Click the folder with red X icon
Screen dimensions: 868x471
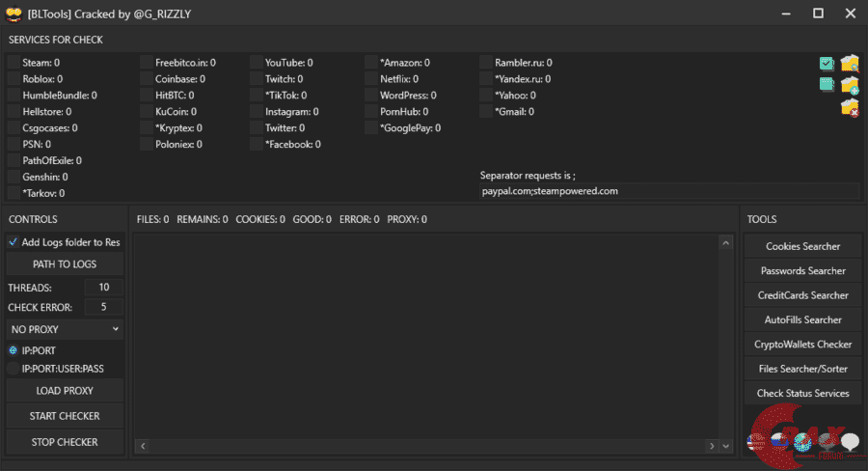[x=850, y=107]
